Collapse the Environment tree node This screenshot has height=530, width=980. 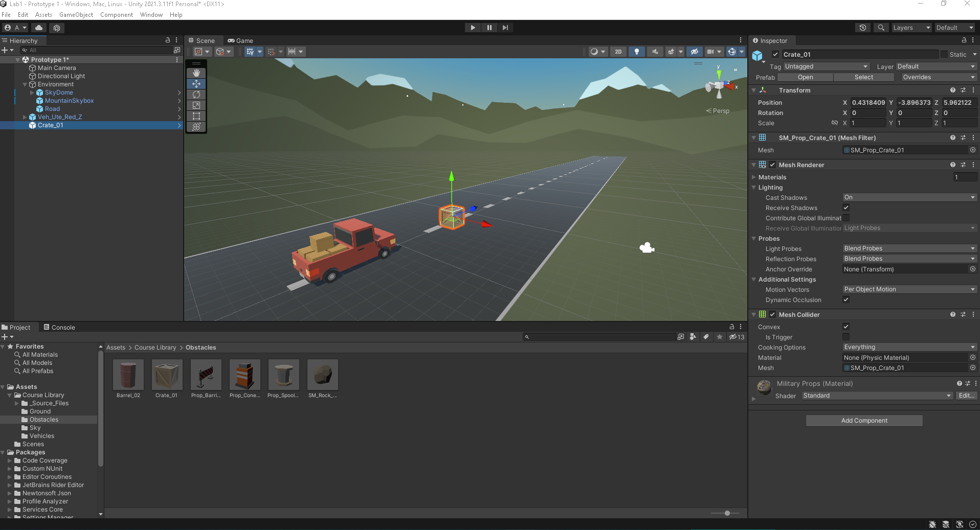pyautogui.click(x=25, y=84)
